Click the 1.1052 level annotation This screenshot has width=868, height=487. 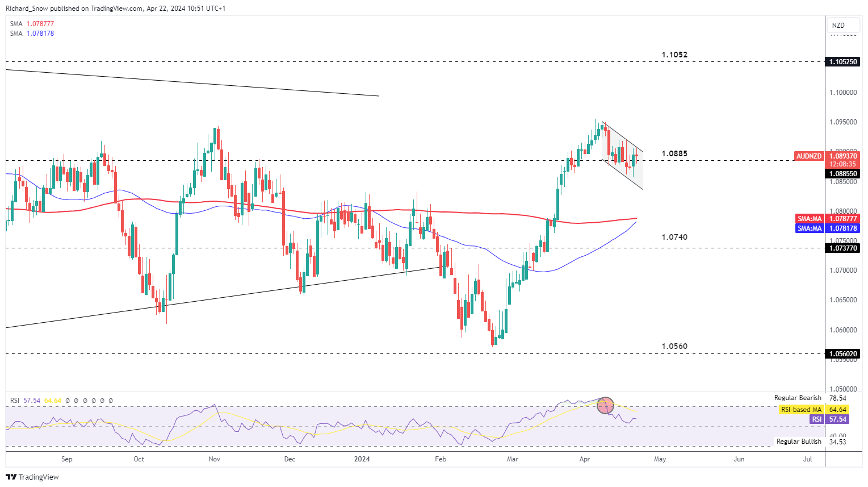coord(674,55)
